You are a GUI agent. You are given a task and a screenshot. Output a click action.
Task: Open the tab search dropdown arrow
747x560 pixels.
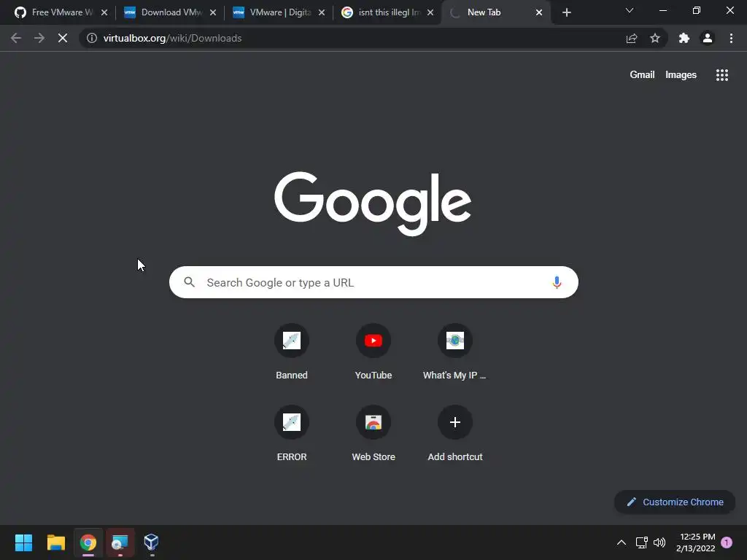(630, 10)
